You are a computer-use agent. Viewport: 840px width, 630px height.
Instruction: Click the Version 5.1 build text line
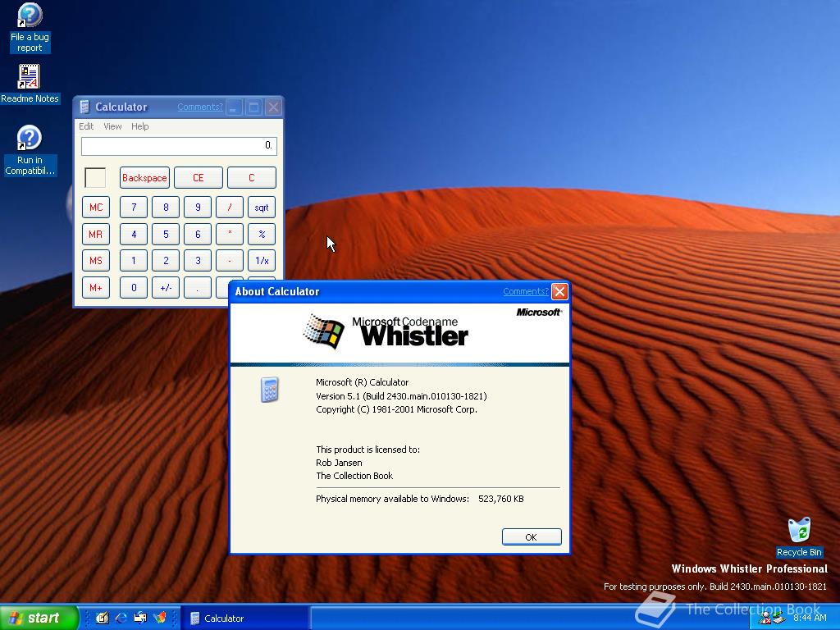[x=401, y=396]
